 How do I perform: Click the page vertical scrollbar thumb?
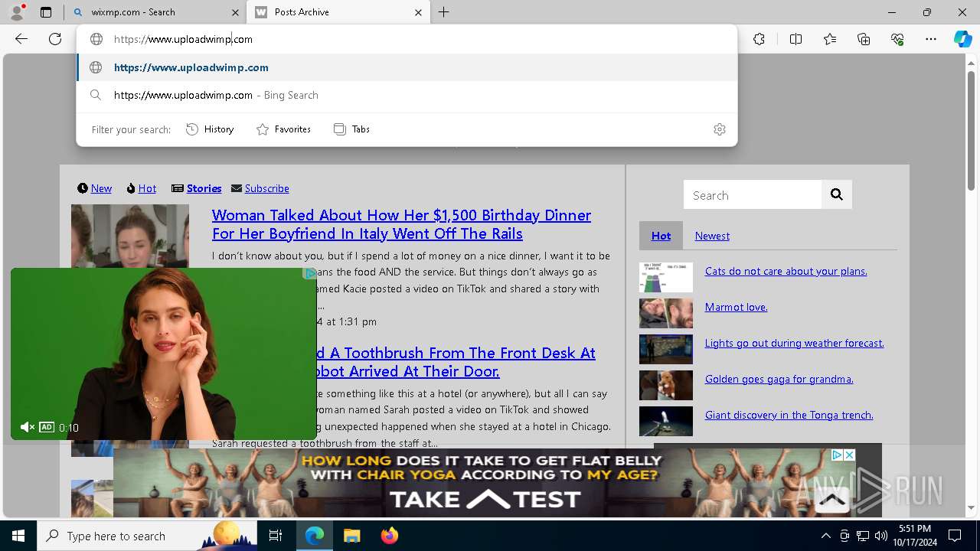(x=971, y=130)
